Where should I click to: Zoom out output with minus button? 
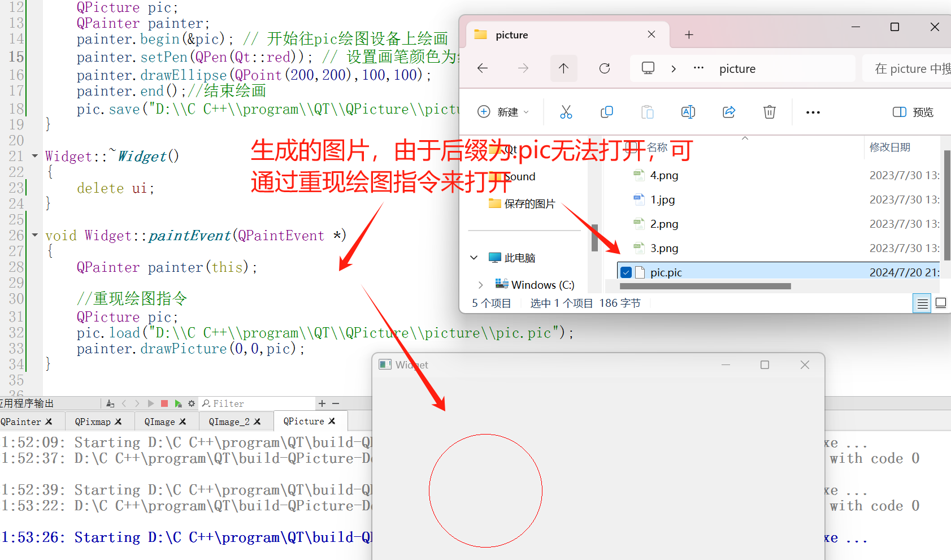(336, 403)
